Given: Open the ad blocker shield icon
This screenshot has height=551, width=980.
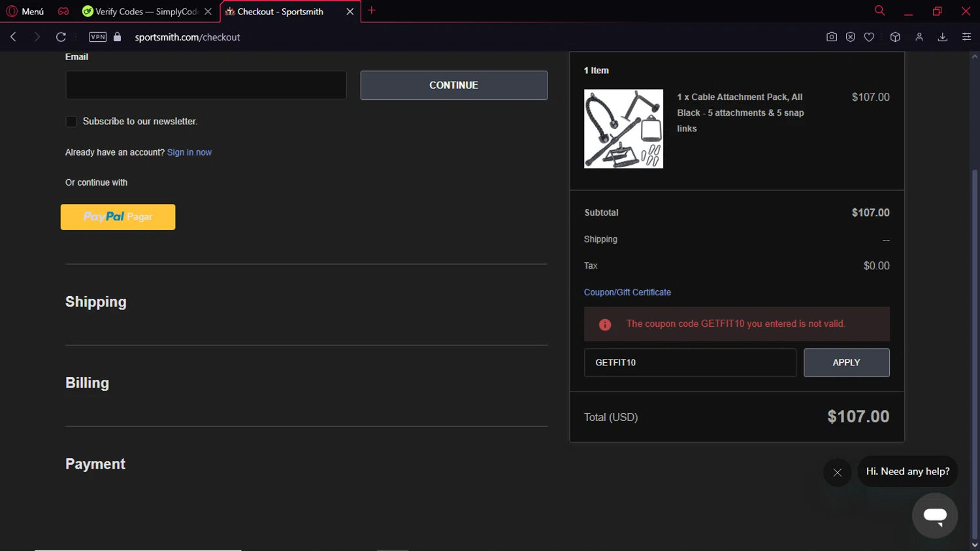Looking at the screenshot, I should 850,37.
